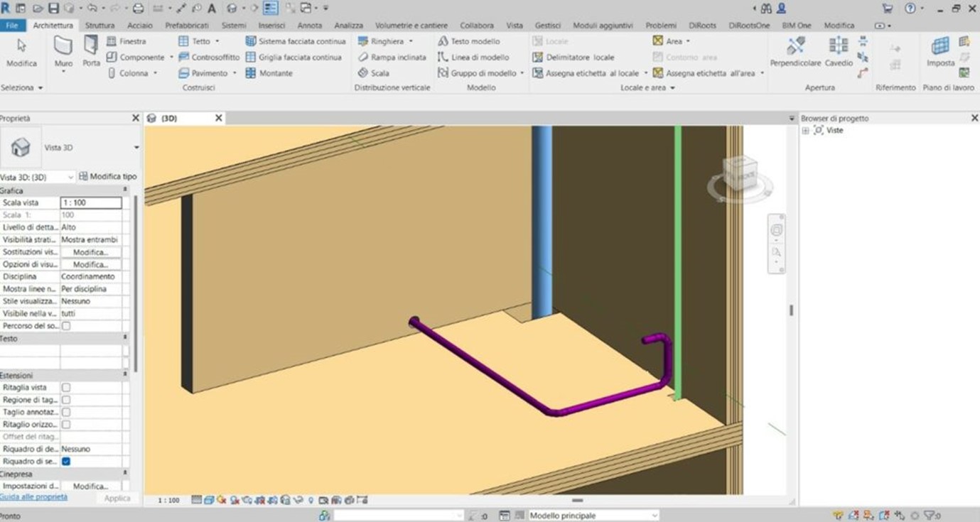Screen dimensions: 980x522
Task: Select the Muro tool
Action: pyautogui.click(x=62, y=53)
